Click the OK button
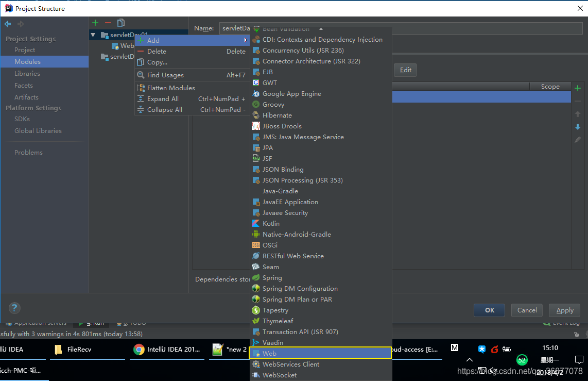This screenshot has height=381, width=588. pyautogui.click(x=489, y=310)
